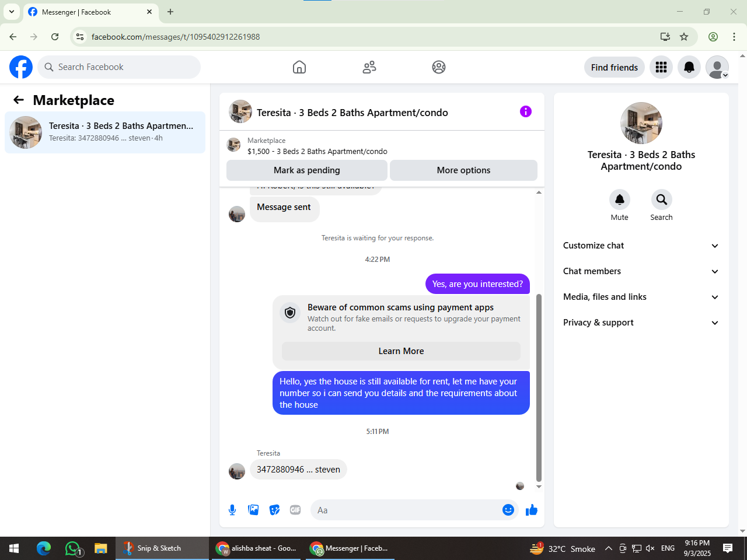Click Learn More on scam warning
This screenshot has height=560, width=747.
(x=401, y=351)
